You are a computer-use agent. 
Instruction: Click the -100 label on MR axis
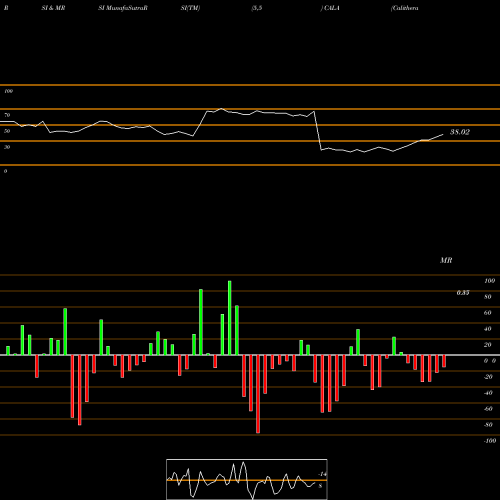click(490, 441)
